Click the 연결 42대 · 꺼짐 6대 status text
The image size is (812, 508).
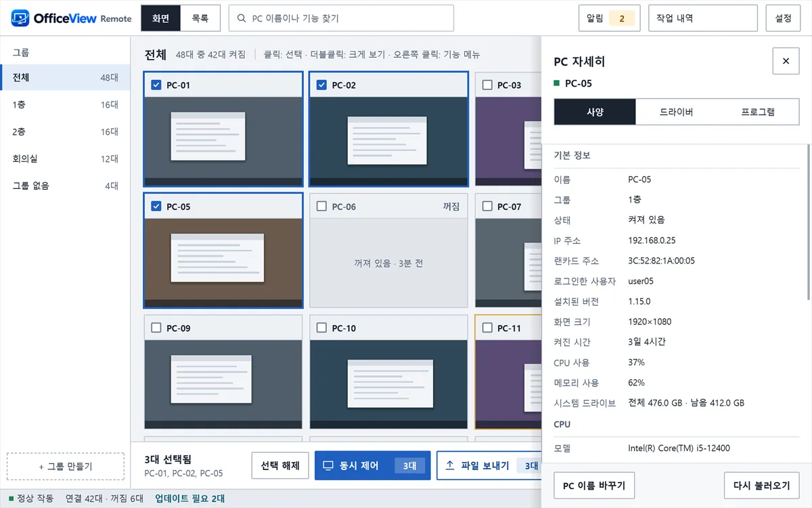104,499
